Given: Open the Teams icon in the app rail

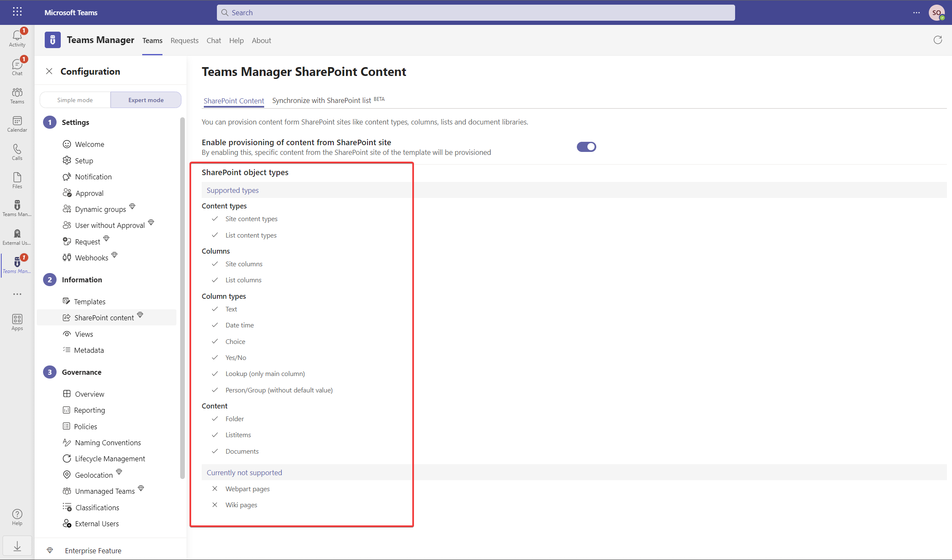Looking at the screenshot, I should click(17, 95).
